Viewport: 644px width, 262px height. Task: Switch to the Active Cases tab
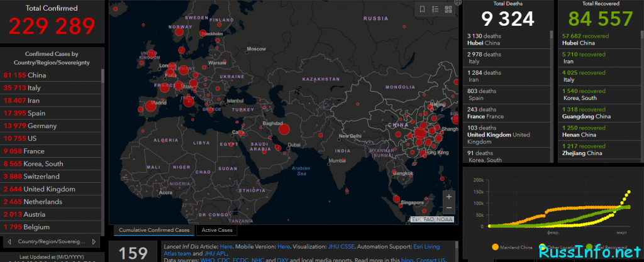217,230
